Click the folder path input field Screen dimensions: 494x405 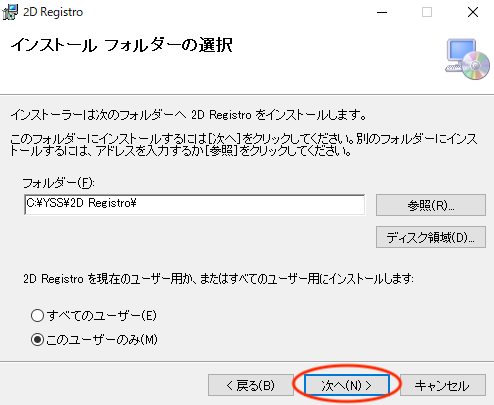(195, 205)
